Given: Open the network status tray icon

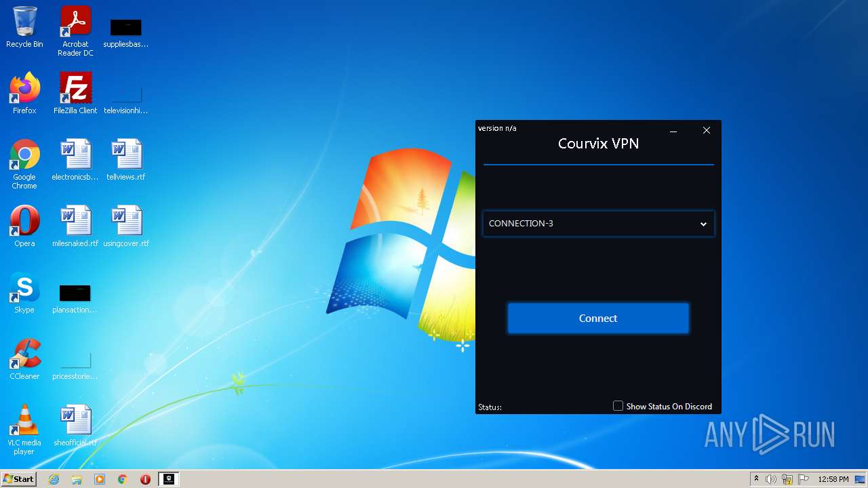Looking at the screenshot, I should coord(787,479).
